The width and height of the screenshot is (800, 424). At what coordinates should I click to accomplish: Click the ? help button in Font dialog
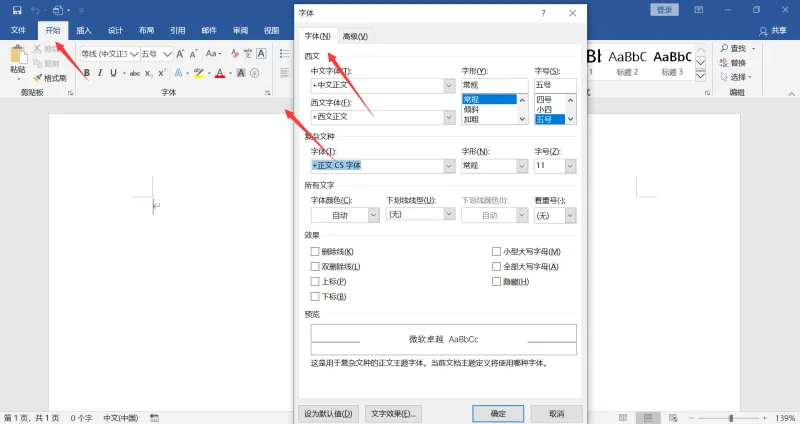[543, 13]
